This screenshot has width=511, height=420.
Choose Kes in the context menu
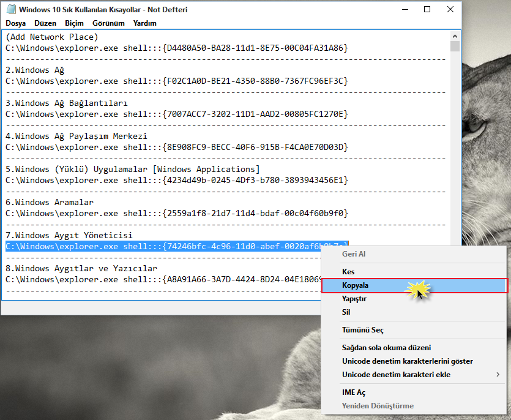pos(414,272)
